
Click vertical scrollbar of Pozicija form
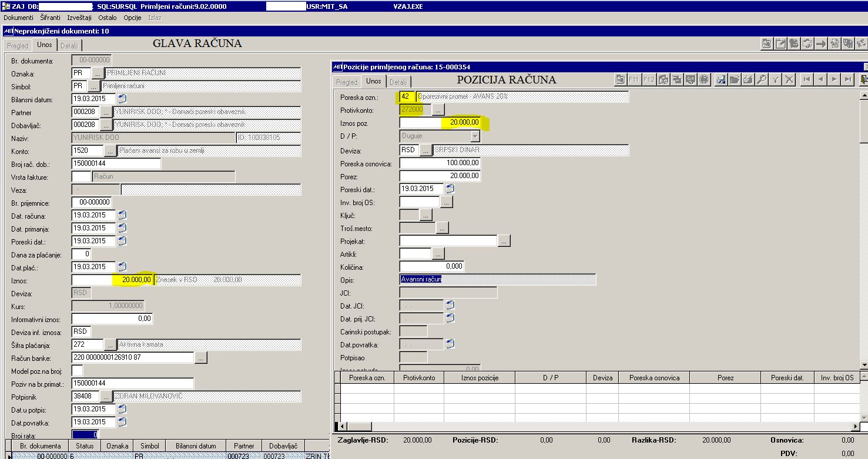(864, 229)
